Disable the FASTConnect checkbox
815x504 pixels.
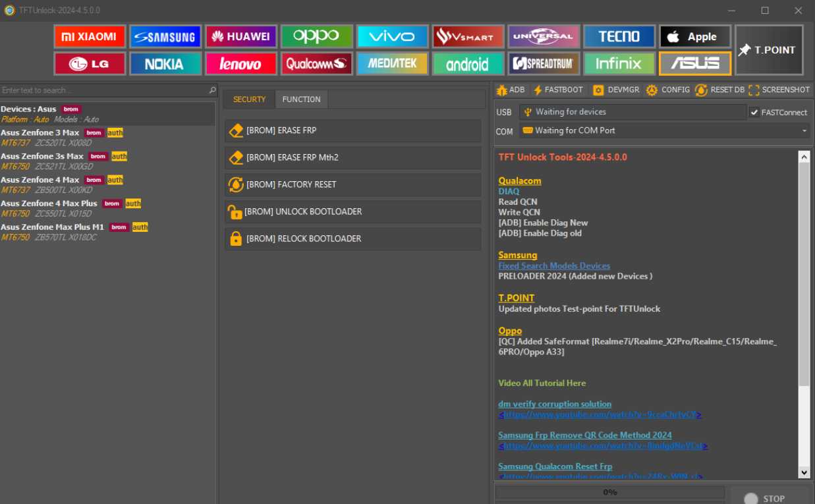755,112
